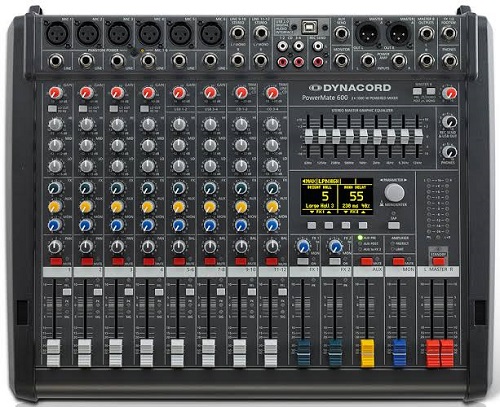Adjust channel 7-8 yellow AUX send knob
The image size is (500, 407).
tap(210, 207)
